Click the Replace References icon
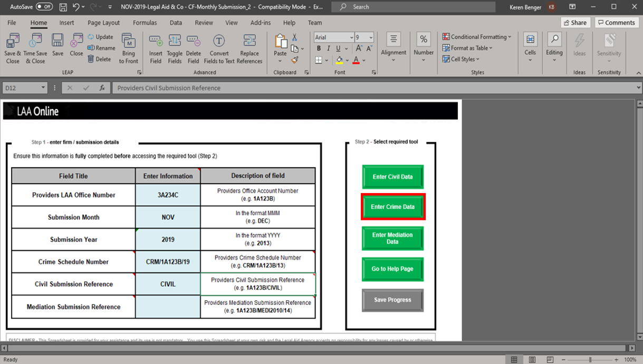The image size is (643, 364). [x=249, y=41]
